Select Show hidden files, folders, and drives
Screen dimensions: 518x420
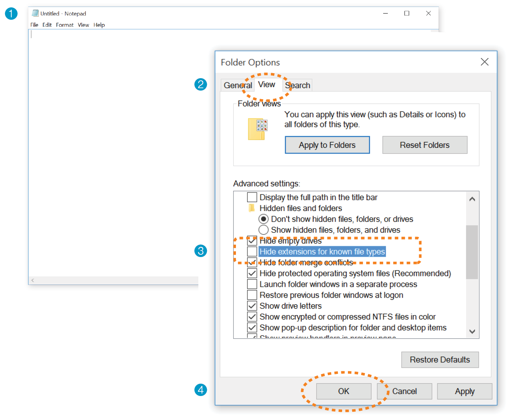coord(263,230)
